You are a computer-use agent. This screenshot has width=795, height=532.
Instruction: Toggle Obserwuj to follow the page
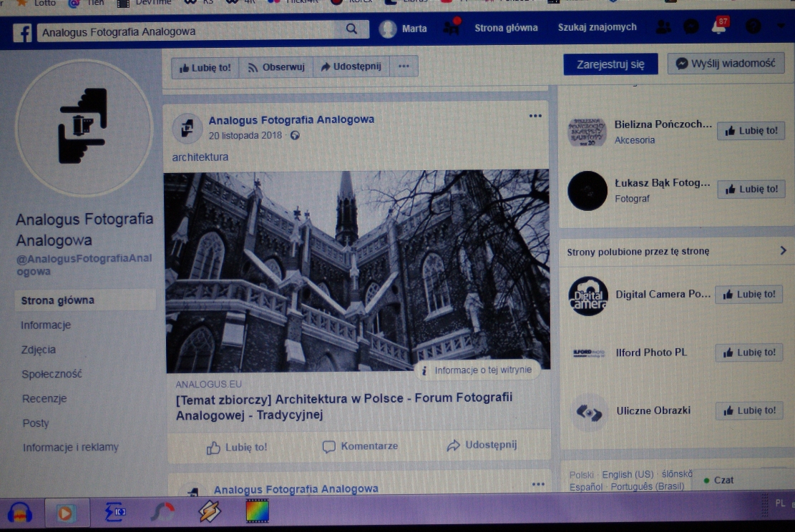(275, 67)
